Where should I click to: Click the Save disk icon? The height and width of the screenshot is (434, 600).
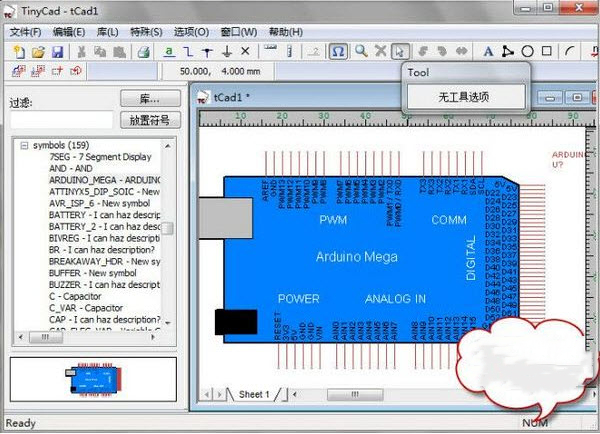pyautogui.click(x=56, y=51)
